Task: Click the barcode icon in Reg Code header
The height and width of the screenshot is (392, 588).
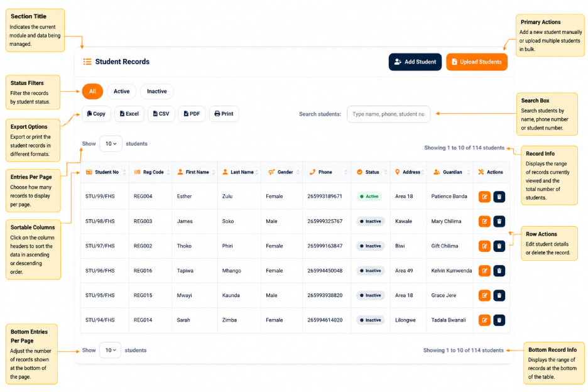Action: tap(137, 172)
